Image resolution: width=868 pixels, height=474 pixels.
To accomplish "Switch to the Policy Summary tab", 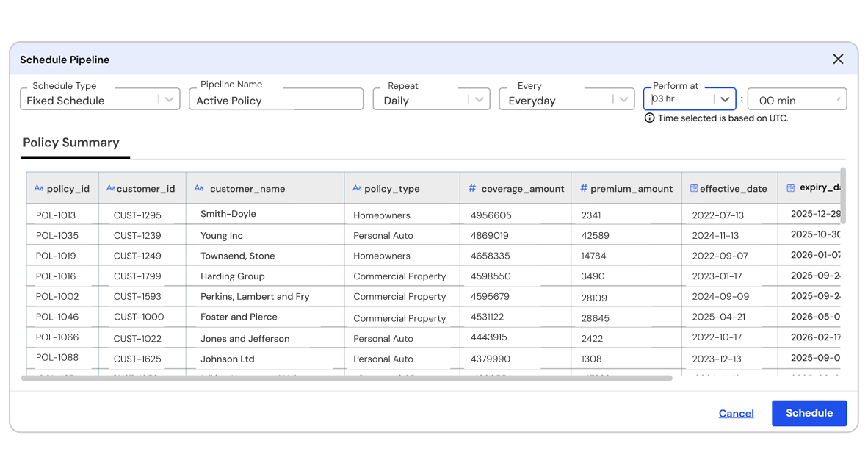I will pyautogui.click(x=71, y=143).
